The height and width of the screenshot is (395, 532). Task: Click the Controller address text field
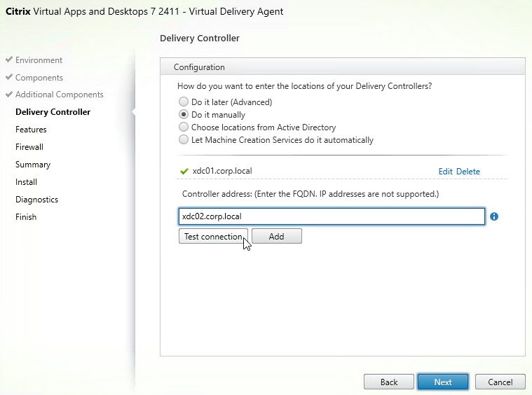(332, 216)
